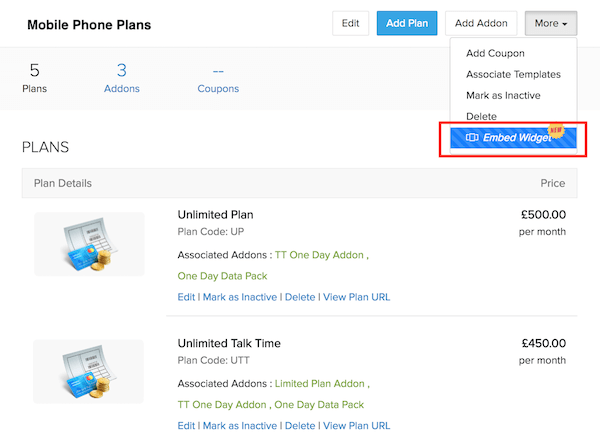Open the Coupons tab
Image resolution: width=600 pixels, height=438 pixels.
click(x=217, y=78)
